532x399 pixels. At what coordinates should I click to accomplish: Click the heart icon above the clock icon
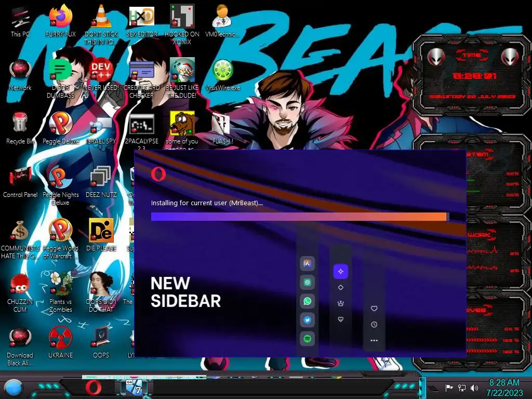click(374, 309)
